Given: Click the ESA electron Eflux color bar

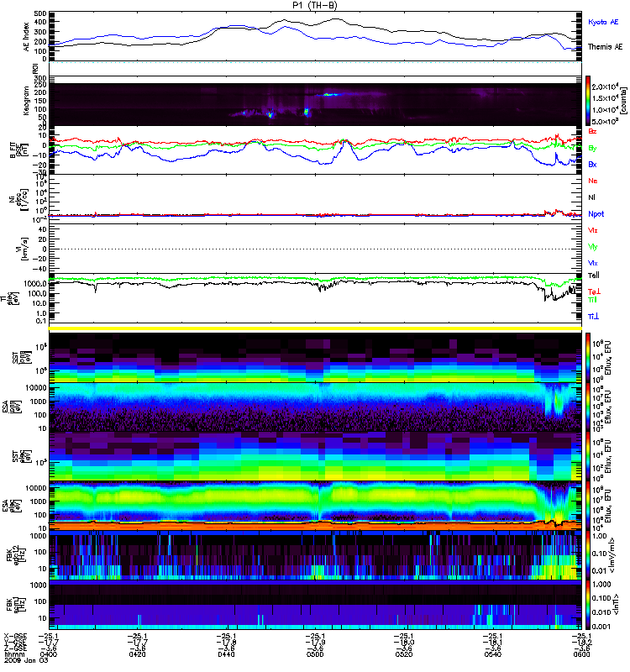Looking at the screenshot, I should pyautogui.click(x=588, y=506).
